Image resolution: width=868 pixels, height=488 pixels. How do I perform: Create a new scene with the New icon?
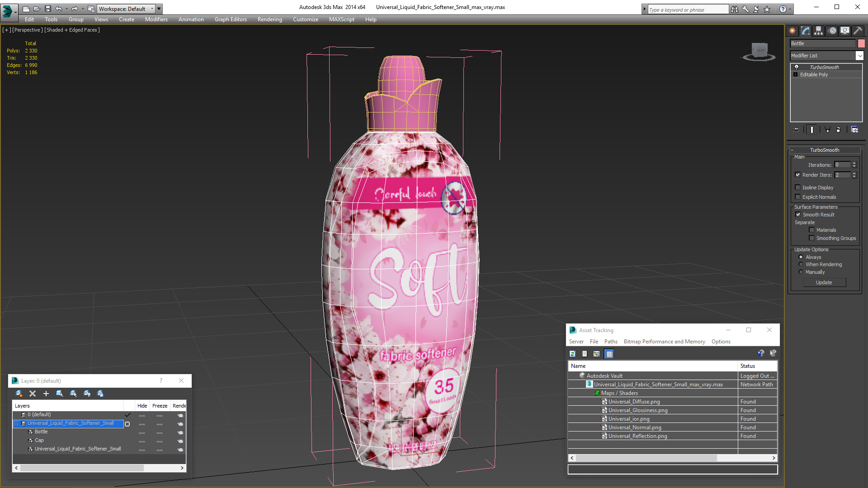click(x=26, y=9)
